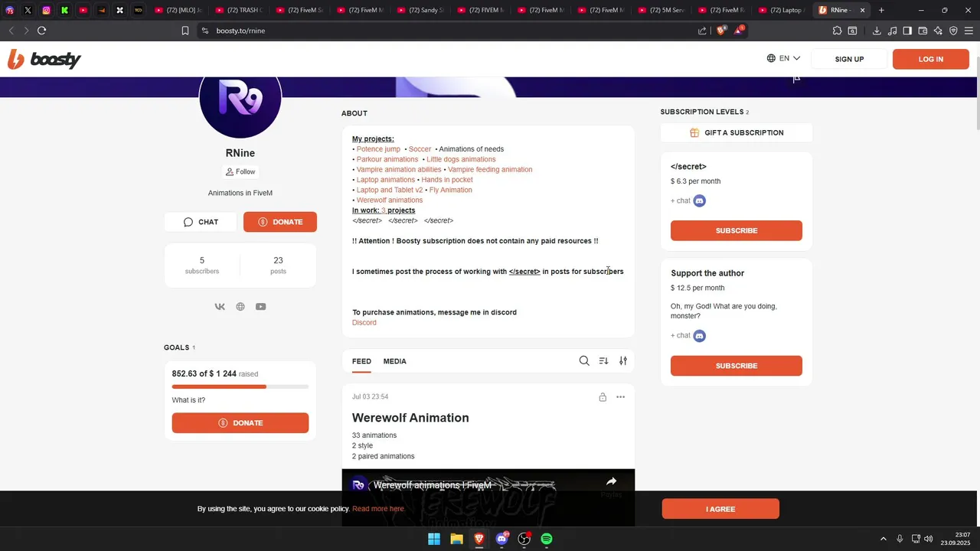Open the YouTube social link icon
The height and width of the screenshot is (551, 980).
(261, 307)
